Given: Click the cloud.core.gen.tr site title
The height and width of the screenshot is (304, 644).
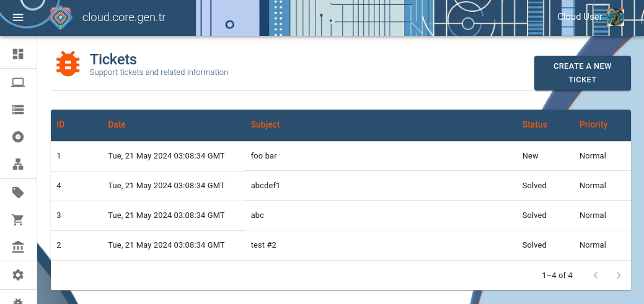Looking at the screenshot, I should coord(123,17).
